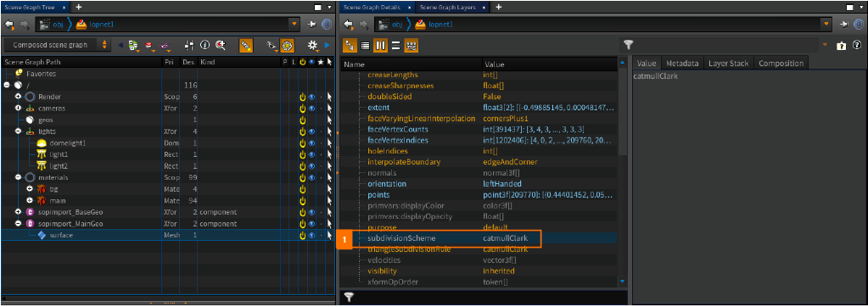868x307 pixels.
Task: Collapse the root / prim
Action: click(x=7, y=85)
